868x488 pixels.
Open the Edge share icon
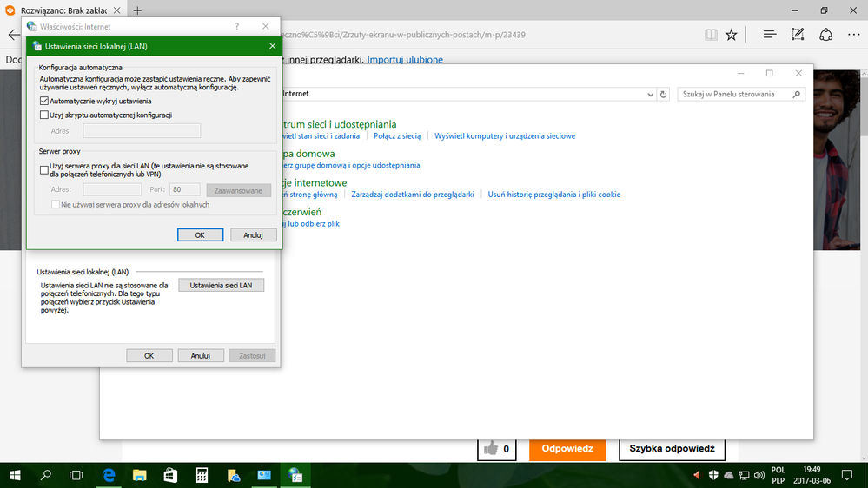(826, 35)
